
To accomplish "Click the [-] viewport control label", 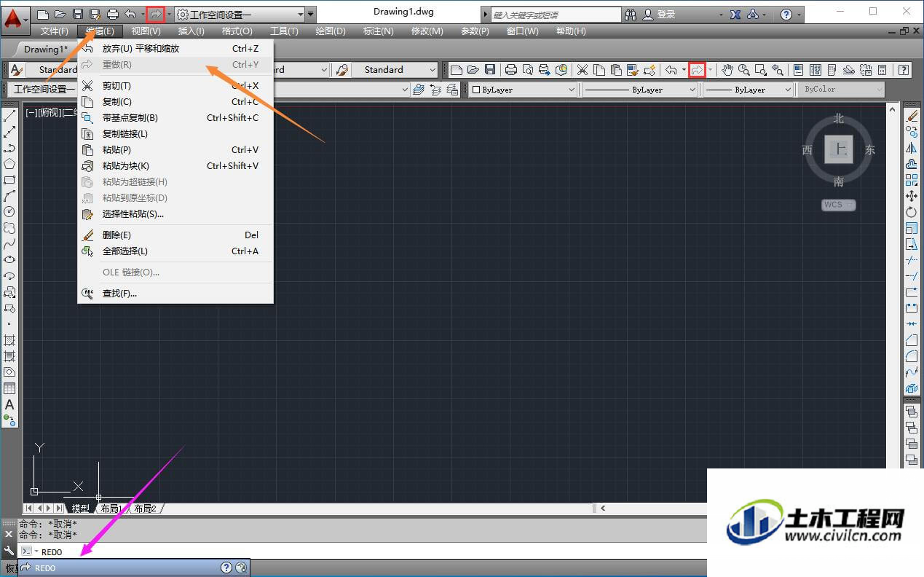I will point(31,113).
